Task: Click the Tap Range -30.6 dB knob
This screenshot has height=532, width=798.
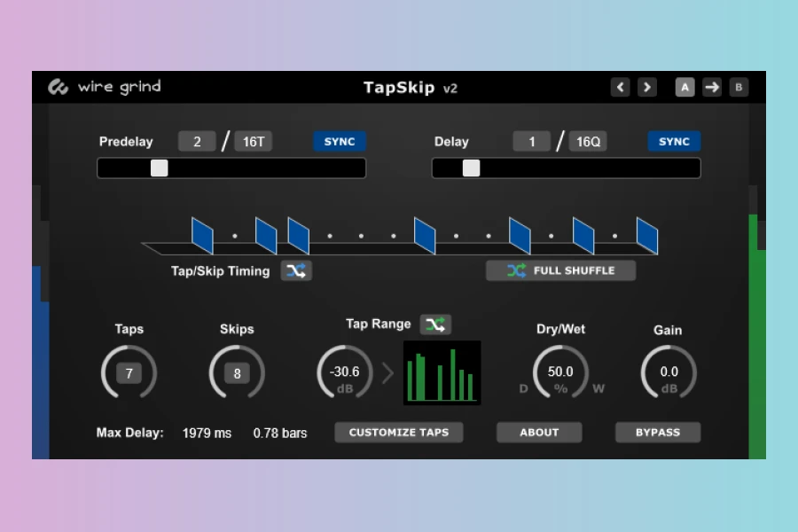Action: tap(345, 373)
